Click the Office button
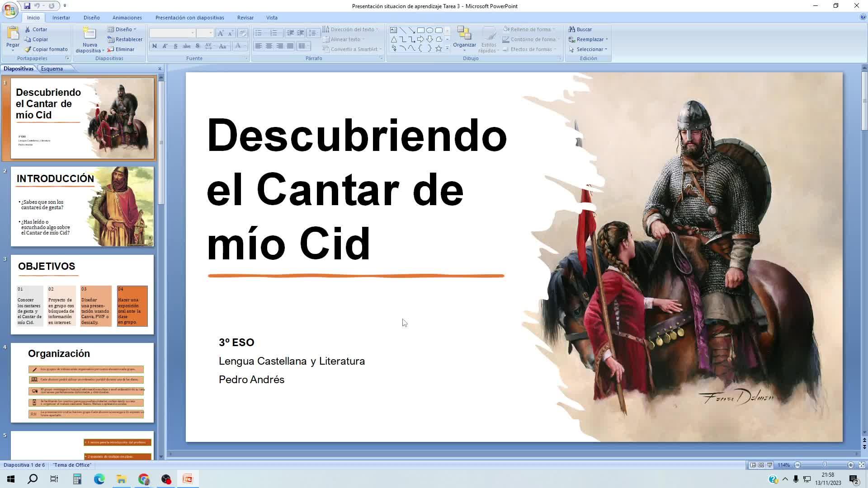 (10, 9)
